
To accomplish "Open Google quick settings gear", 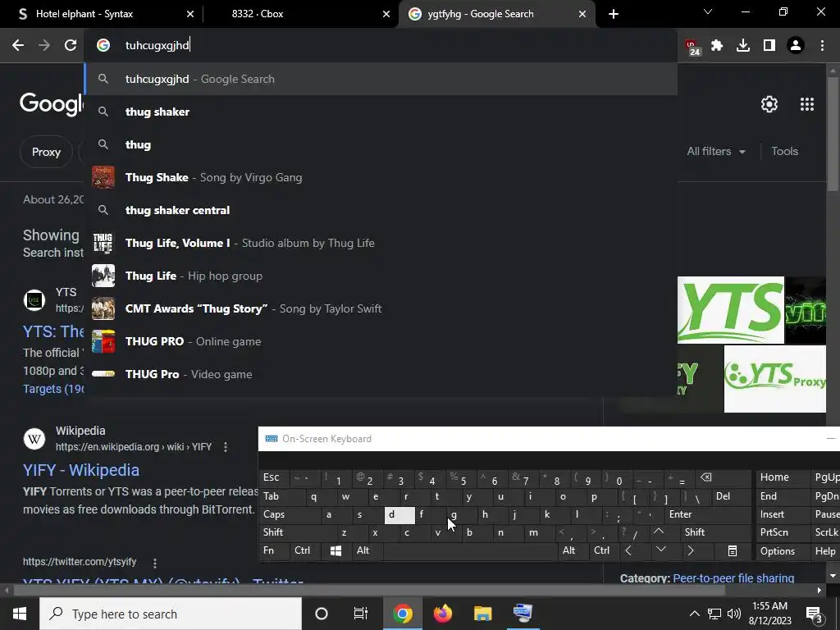I will point(769,104).
